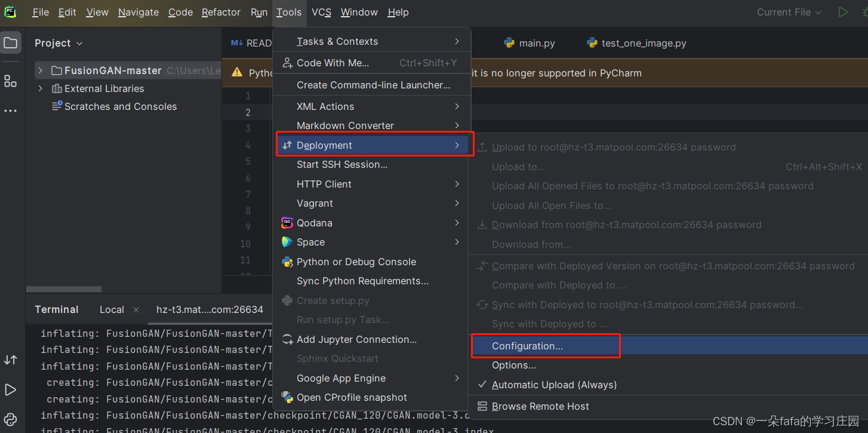Open the Edit menu
868x433 pixels.
pos(67,12)
